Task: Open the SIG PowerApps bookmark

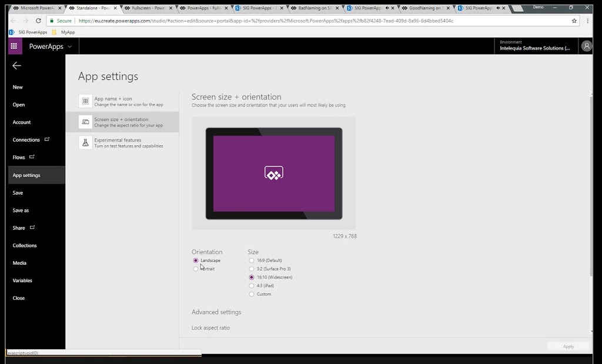Action: click(29, 32)
